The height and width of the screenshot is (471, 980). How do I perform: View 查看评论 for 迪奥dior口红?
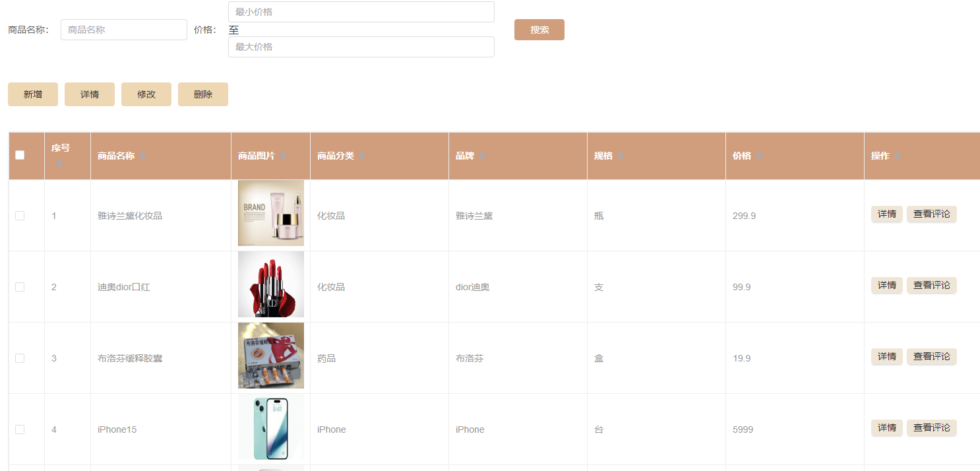click(932, 285)
